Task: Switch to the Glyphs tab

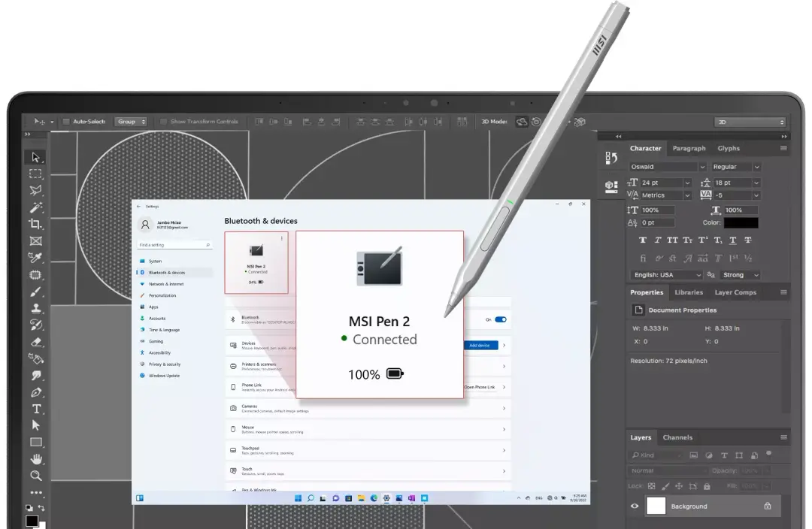Action: pos(729,149)
